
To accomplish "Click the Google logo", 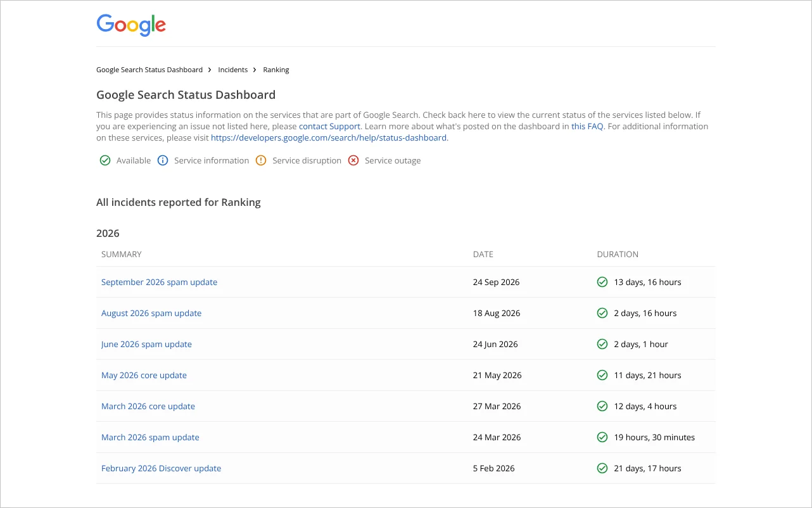I will (131, 25).
